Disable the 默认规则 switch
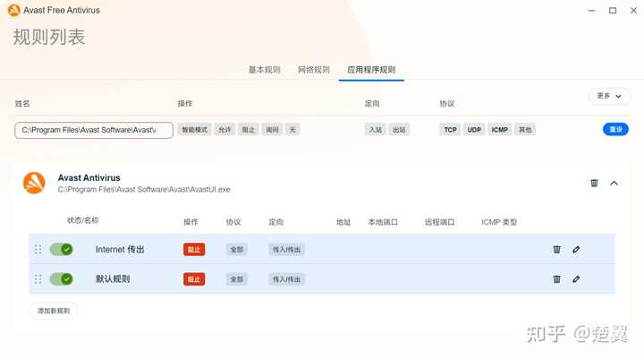644x360 pixels. 61,279
